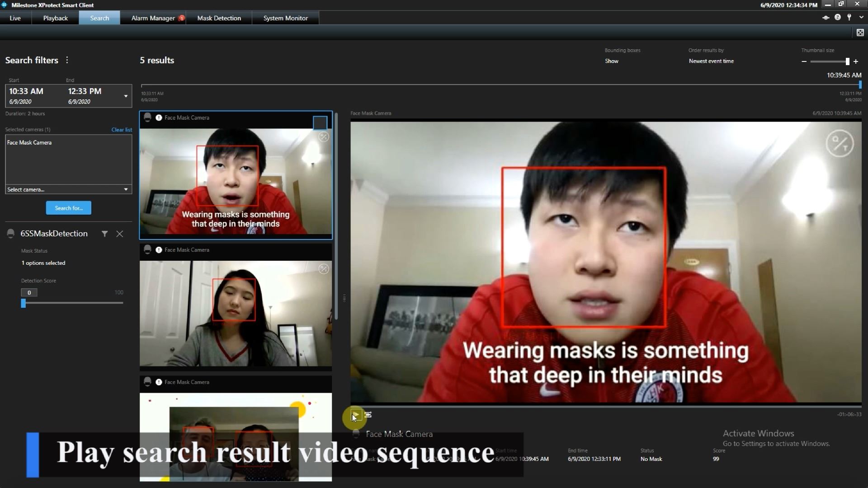Select the Search tab

[99, 18]
